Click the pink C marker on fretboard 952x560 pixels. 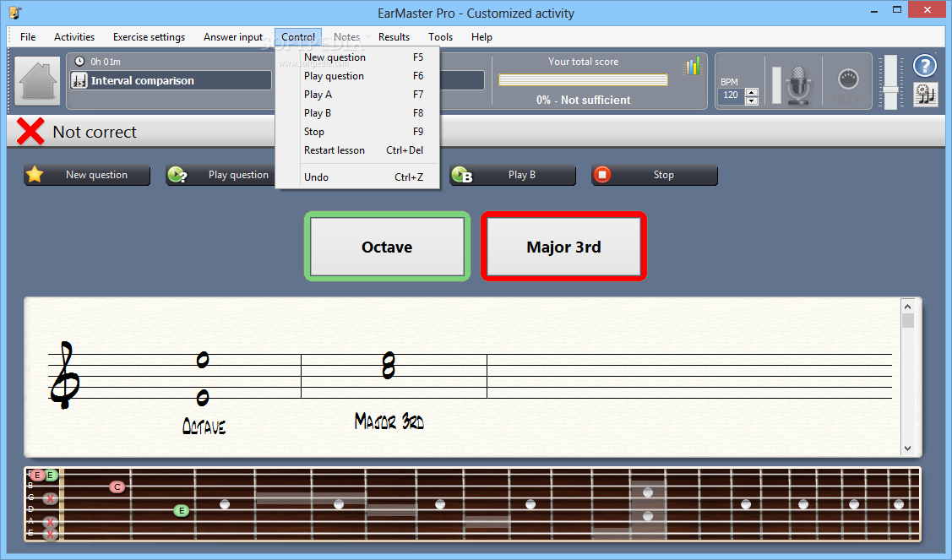(x=117, y=487)
